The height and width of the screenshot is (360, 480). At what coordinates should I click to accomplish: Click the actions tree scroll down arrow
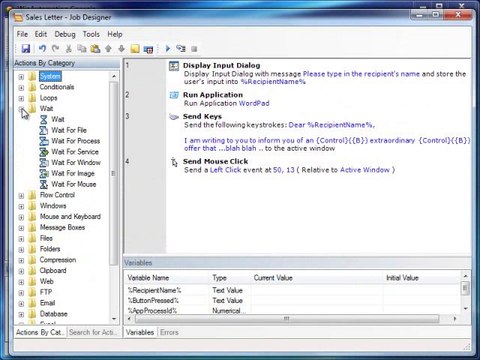tap(114, 319)
